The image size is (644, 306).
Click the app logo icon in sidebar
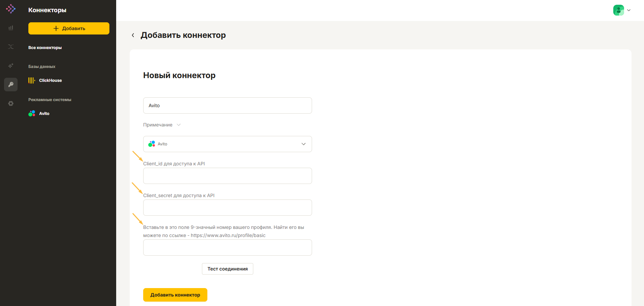11,9
